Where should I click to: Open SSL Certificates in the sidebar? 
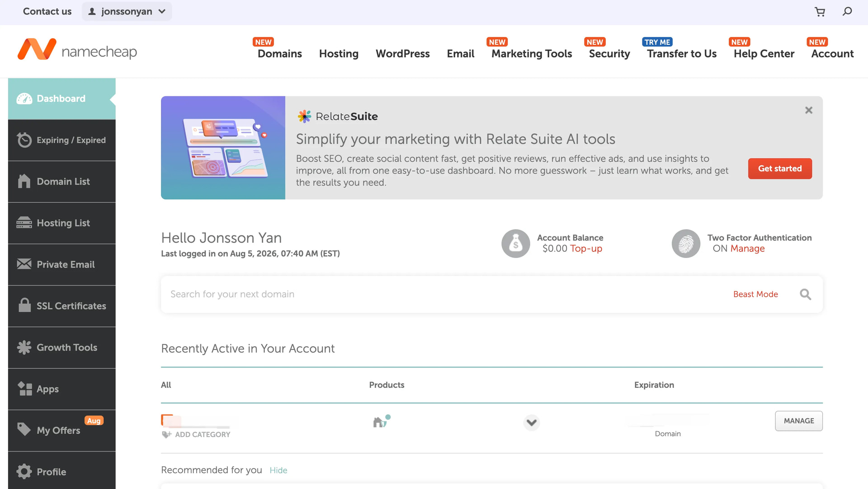click(62, 306)
